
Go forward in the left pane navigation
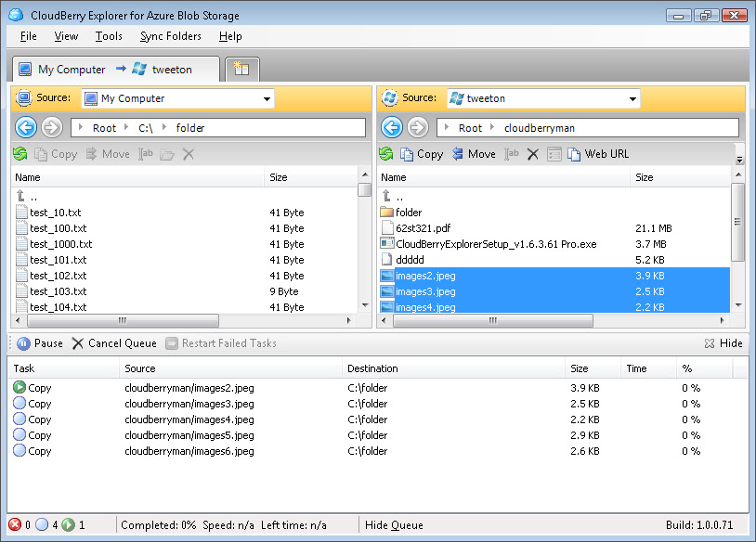pyautogui.click(x=52, y=128)
